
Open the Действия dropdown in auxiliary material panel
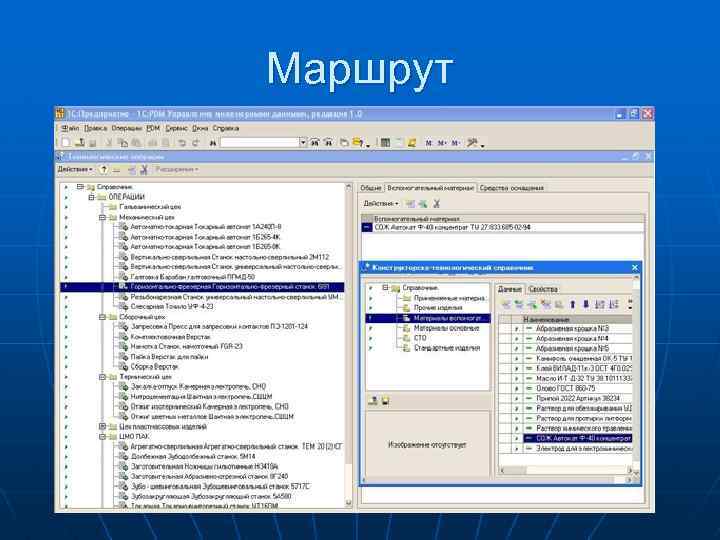381,203
